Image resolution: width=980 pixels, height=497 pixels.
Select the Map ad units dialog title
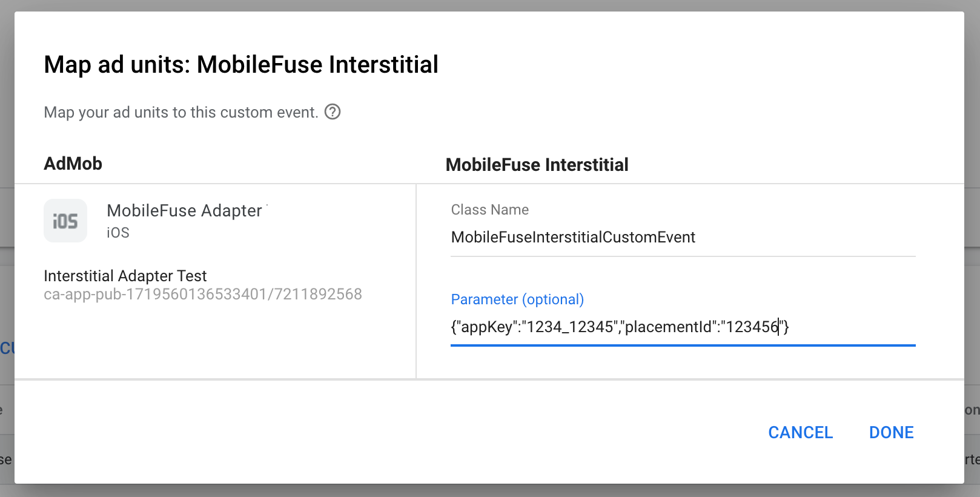[241, 65]
